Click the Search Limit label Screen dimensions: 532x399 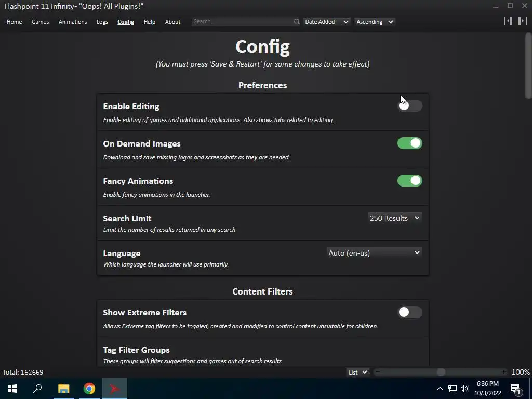click(127, 219)
